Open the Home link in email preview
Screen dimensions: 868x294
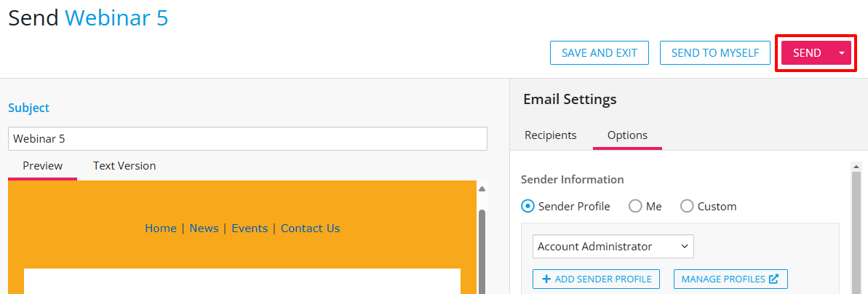[161, 229]
